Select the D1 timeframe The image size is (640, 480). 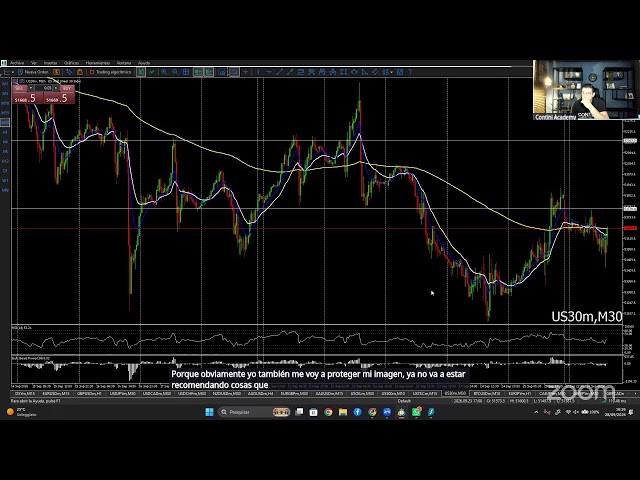[x=5, y=171]
